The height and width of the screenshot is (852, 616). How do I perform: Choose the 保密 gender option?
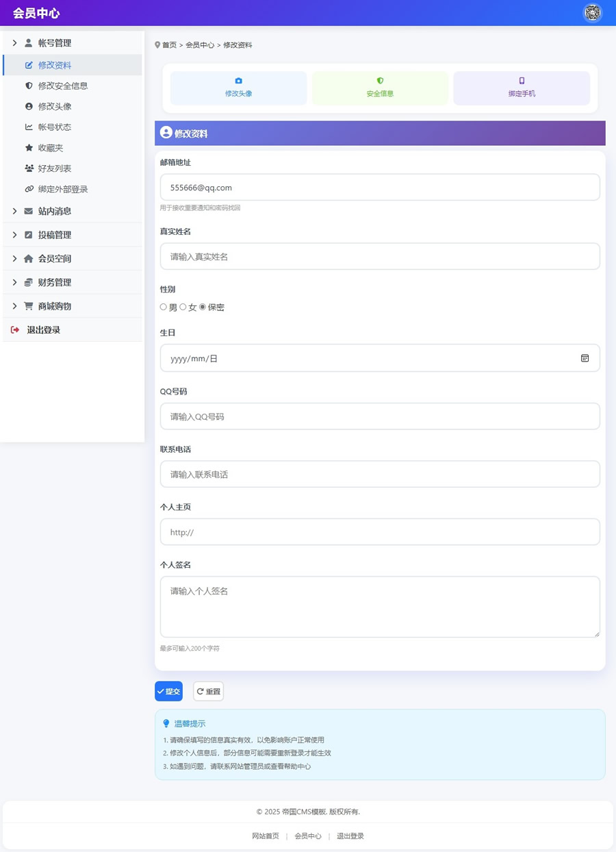click(x=203, y=307)
